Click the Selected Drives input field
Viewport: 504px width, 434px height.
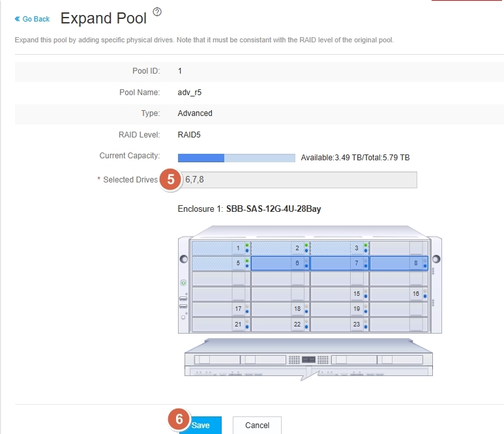click(x=297, y=180)
